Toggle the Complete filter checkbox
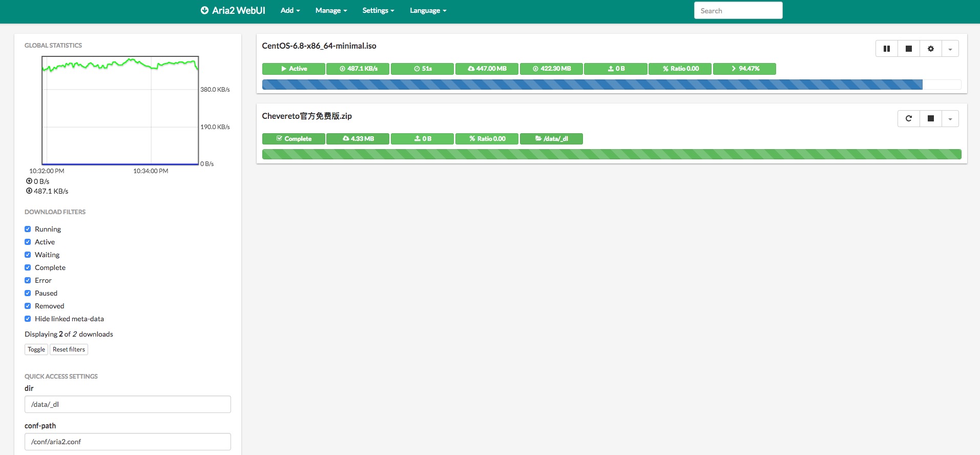 (28, 267)
